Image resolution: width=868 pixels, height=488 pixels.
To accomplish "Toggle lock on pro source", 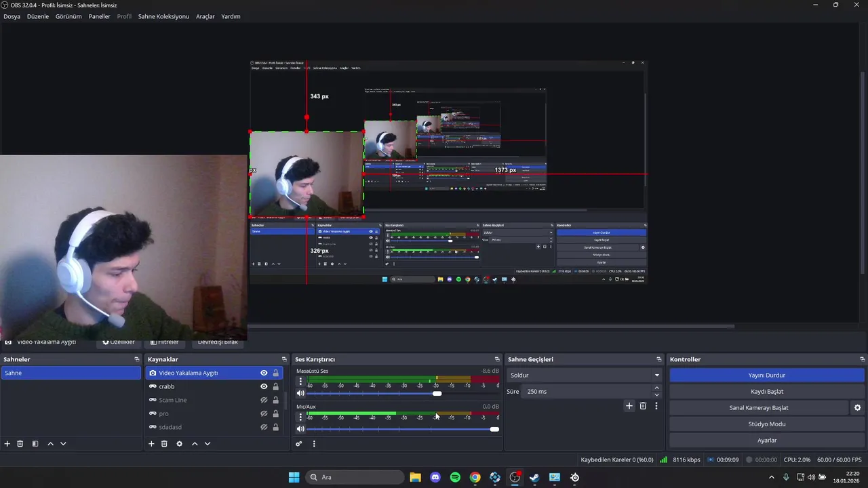I will 275,413.
